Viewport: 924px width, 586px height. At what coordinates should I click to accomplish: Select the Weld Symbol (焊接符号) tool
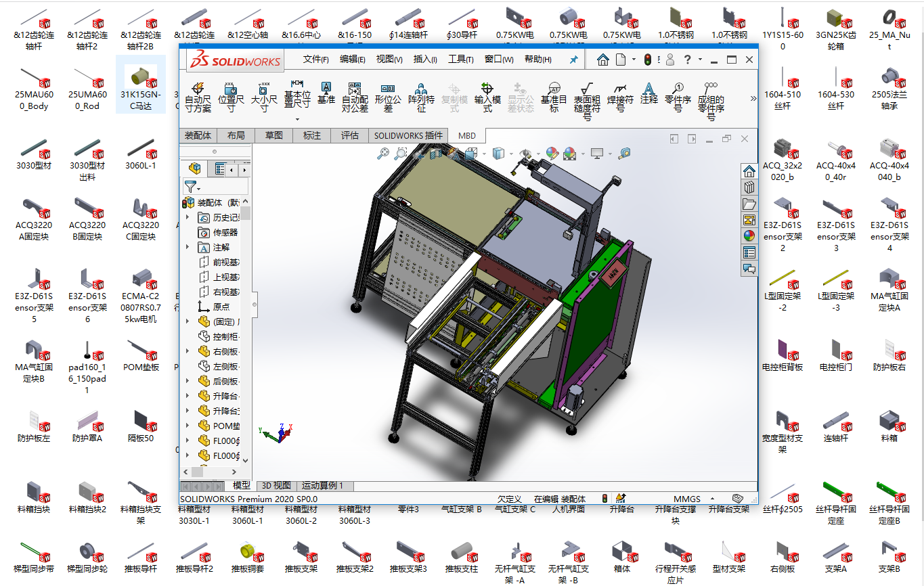[x=620, y=97]
